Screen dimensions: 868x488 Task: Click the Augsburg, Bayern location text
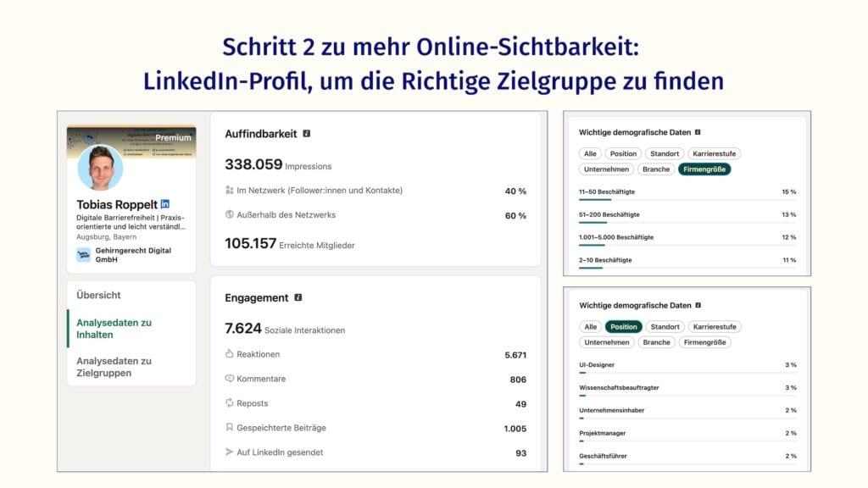[x=106, y=237]
